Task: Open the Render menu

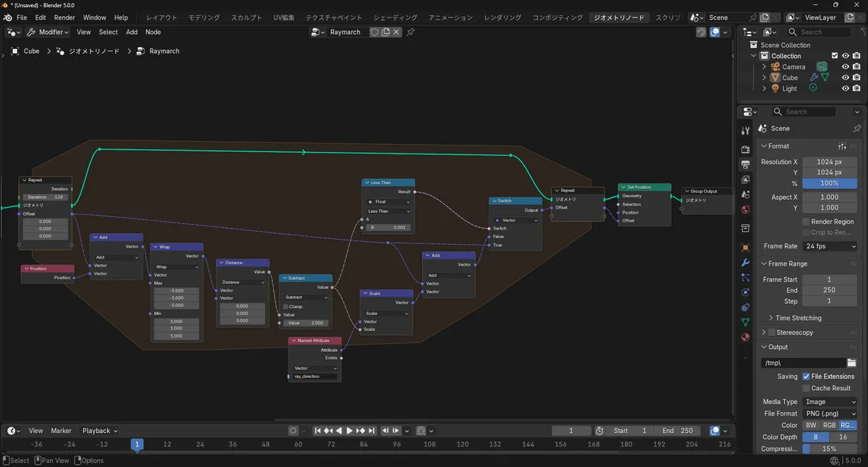Action: point(64,17)
